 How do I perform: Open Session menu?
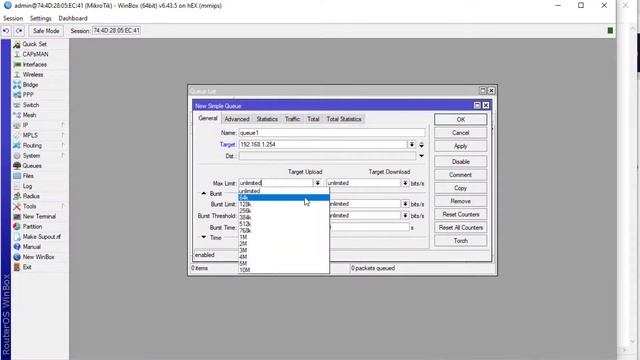[x=13, y=18]
